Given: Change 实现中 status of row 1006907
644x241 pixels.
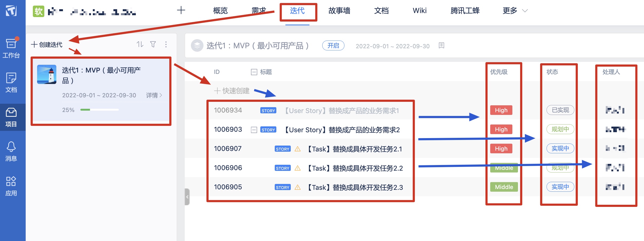Looking at the screenshot, I should point(560,148).
